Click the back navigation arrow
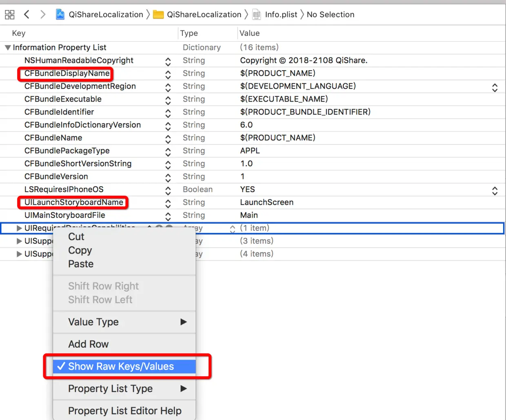Screen dimensions: 506x420 pyautogui.click(x=27, y=14)
